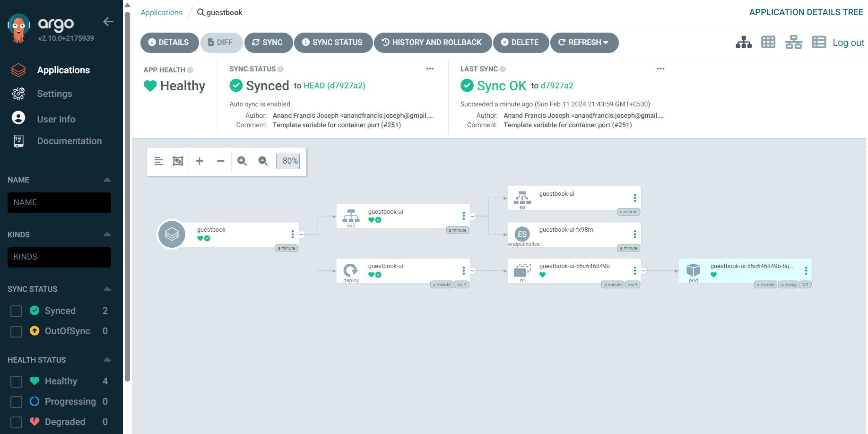Click the sidebar vertical scrollbar
The height and width of the screenshot is (434, 868).
127,196
